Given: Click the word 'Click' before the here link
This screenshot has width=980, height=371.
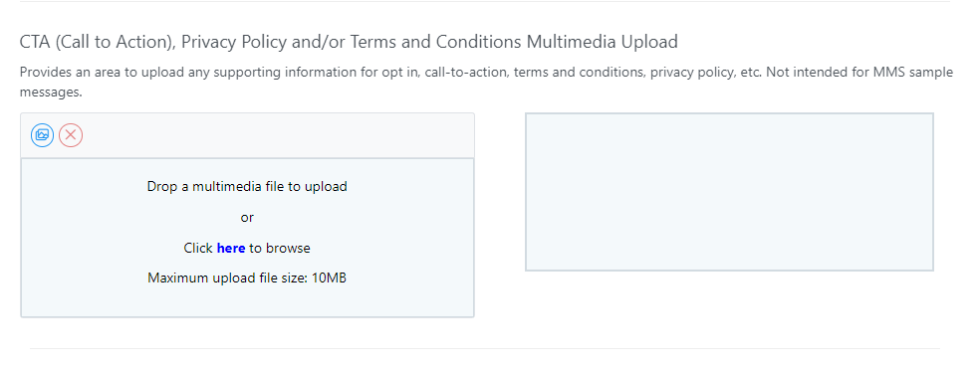Looking at the screenshot, I should [198, 248].
